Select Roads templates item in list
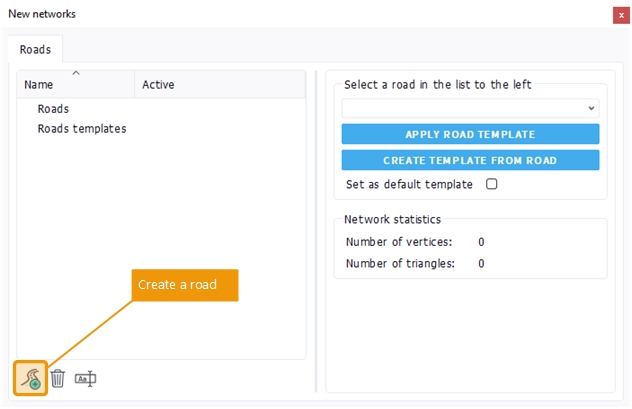The height and width of the screenshot is (409, 632). point(82,129)
